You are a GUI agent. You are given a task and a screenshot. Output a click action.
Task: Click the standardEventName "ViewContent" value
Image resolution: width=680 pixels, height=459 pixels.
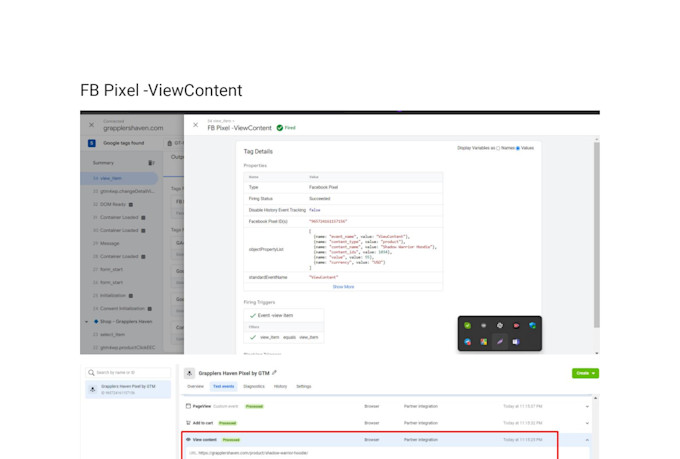(x=324, y=277)
